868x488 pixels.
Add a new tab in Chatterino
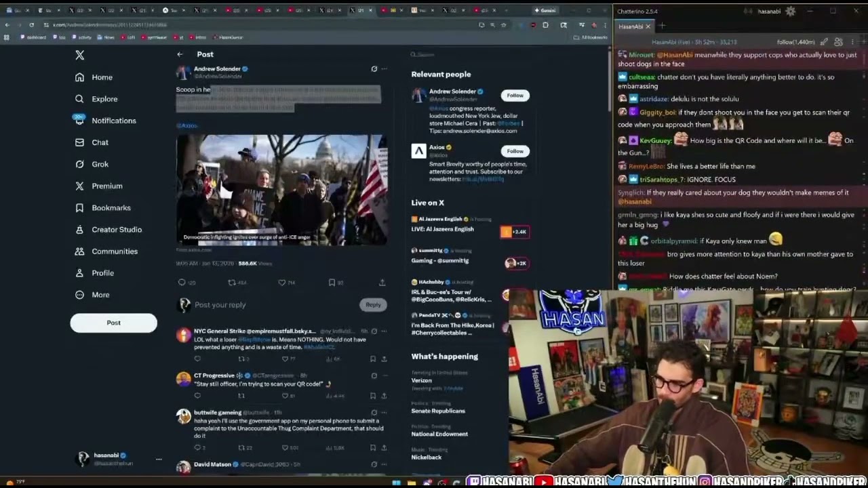click(x=662, y=26)
